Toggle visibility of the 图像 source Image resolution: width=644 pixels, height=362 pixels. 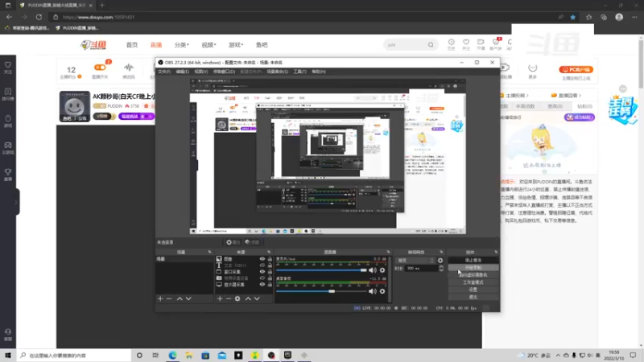(262, 259)
